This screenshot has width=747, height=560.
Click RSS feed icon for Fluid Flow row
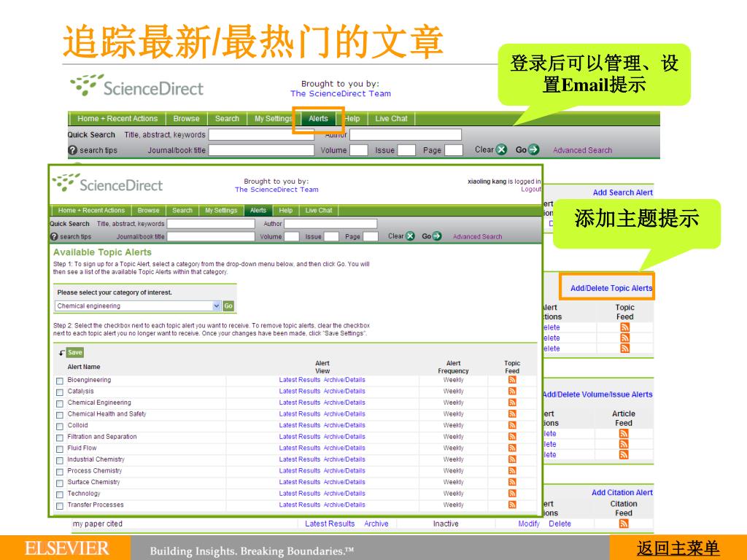(512, 448)
